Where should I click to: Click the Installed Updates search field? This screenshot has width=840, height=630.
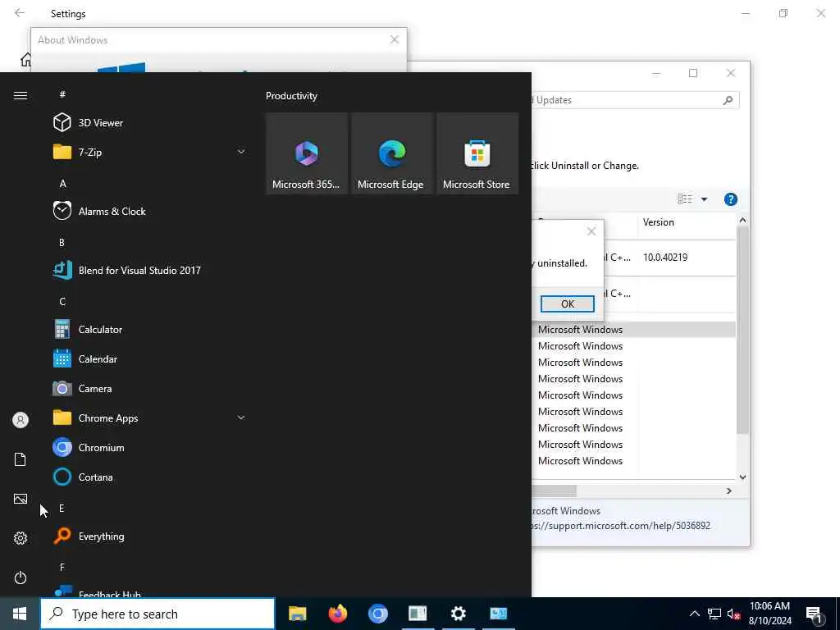point(635,100)
